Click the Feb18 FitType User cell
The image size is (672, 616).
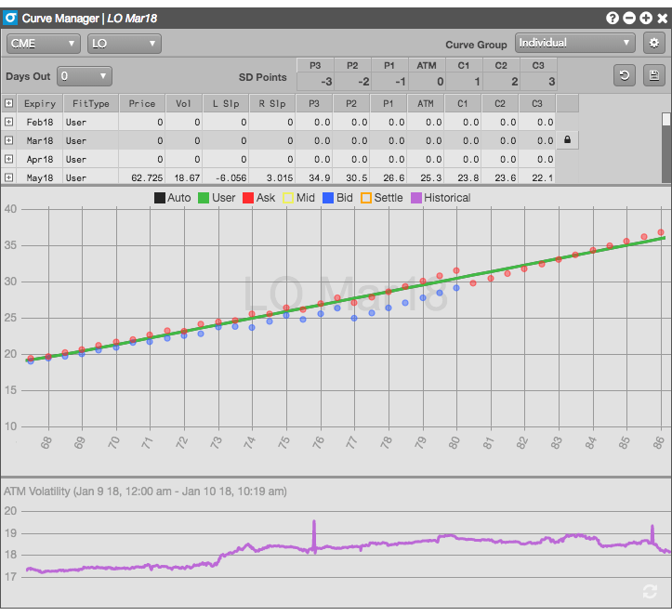(x=91, y=122)
